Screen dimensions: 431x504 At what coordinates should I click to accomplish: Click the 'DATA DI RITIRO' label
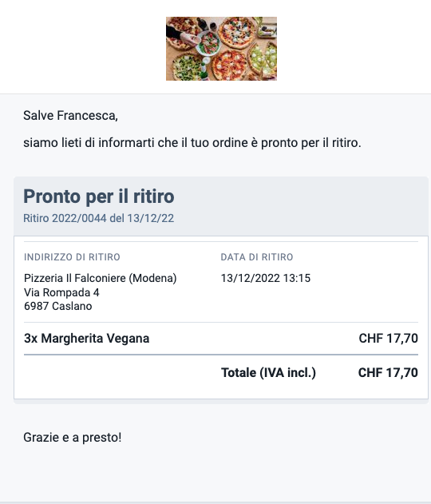pos(257,257)
